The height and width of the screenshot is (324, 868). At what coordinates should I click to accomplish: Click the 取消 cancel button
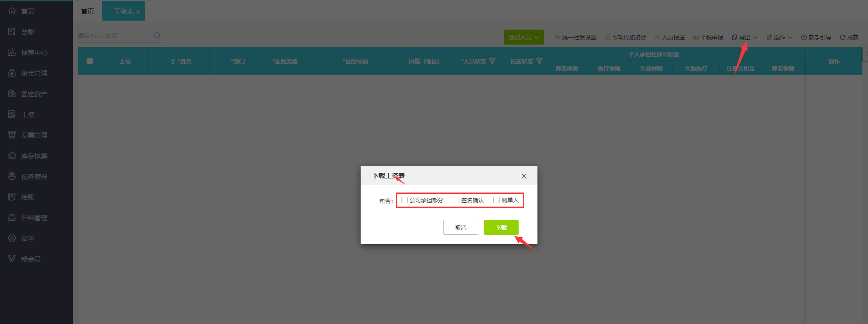(x=461, y=227)
